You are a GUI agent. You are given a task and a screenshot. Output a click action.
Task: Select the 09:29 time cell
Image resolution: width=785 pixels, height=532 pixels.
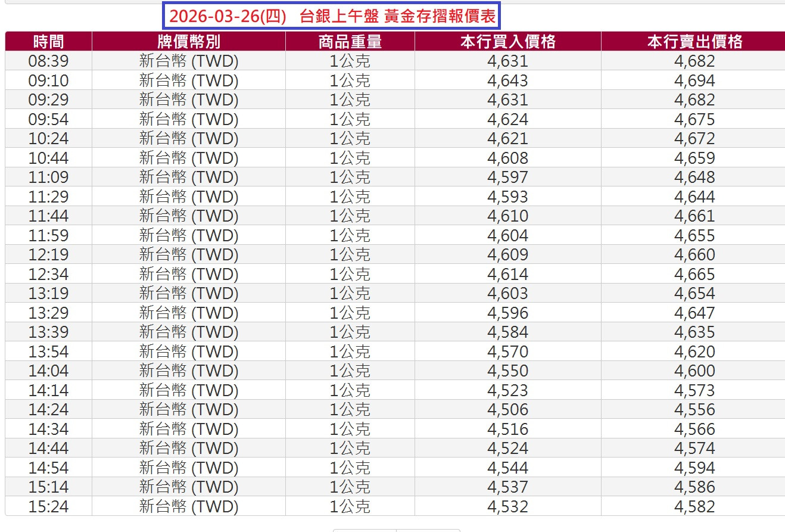click(48, 99)
